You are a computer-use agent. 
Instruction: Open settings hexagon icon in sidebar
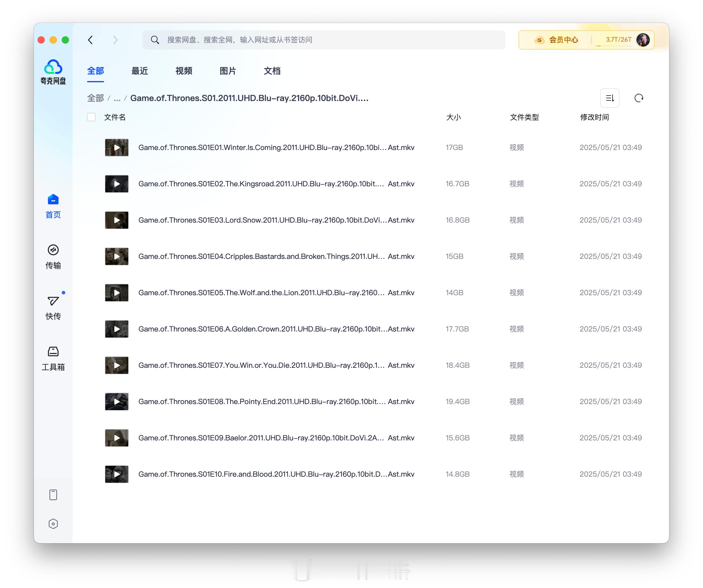coord(53,524)
